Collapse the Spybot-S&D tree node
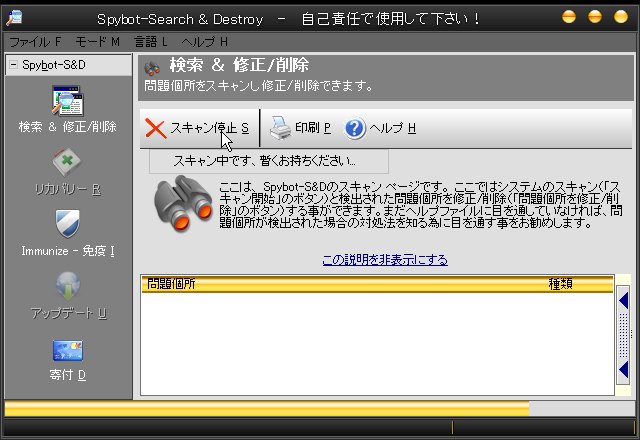Image resolution: width=640 pixels, height=440 pixels. [13, 64]
